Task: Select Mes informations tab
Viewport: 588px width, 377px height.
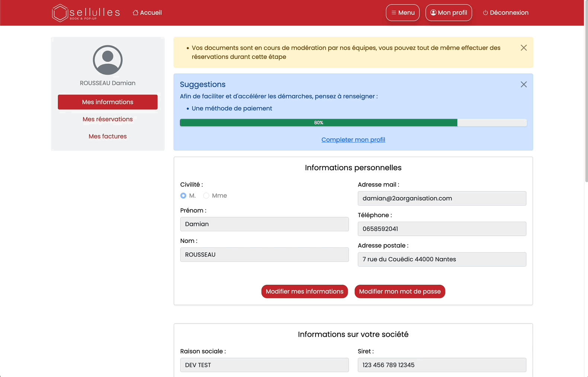Action: click(x=108, y=102)
